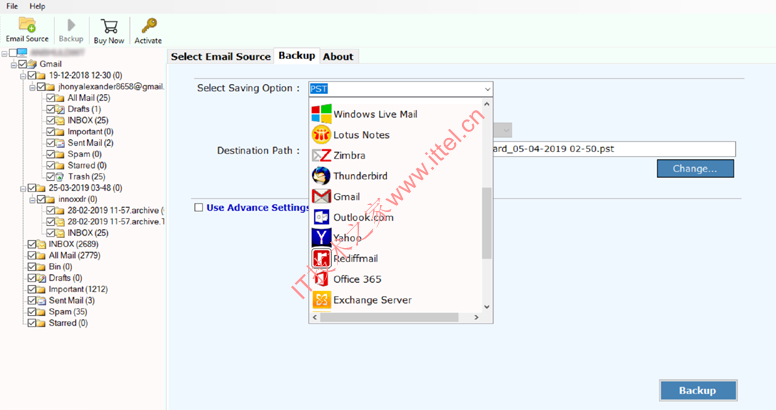776x410 pixels.
Task: Open the Select Saving Option dropdown arrow
Action: tap(487, 89)
